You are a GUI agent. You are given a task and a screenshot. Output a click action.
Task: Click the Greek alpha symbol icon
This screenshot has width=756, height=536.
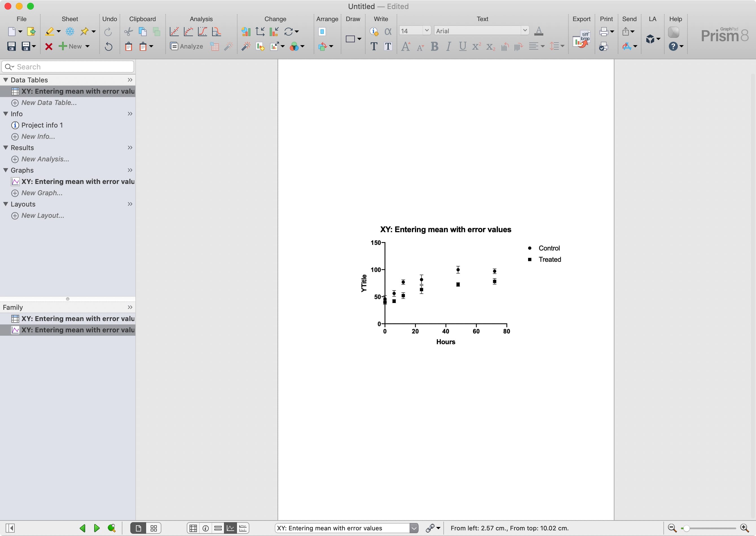[388, 31]
